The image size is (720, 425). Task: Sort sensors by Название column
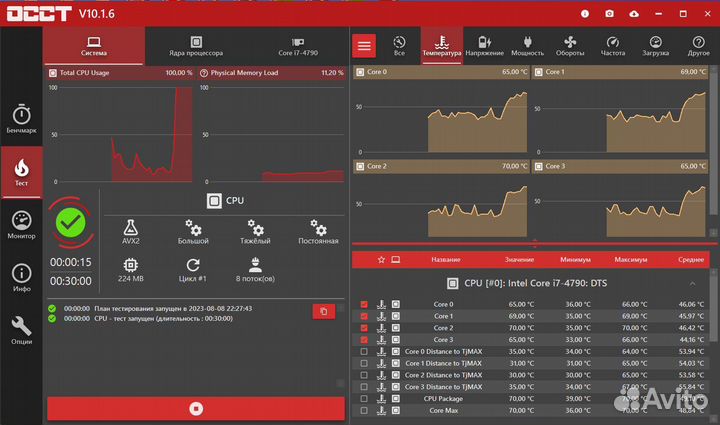coord(445,260)
